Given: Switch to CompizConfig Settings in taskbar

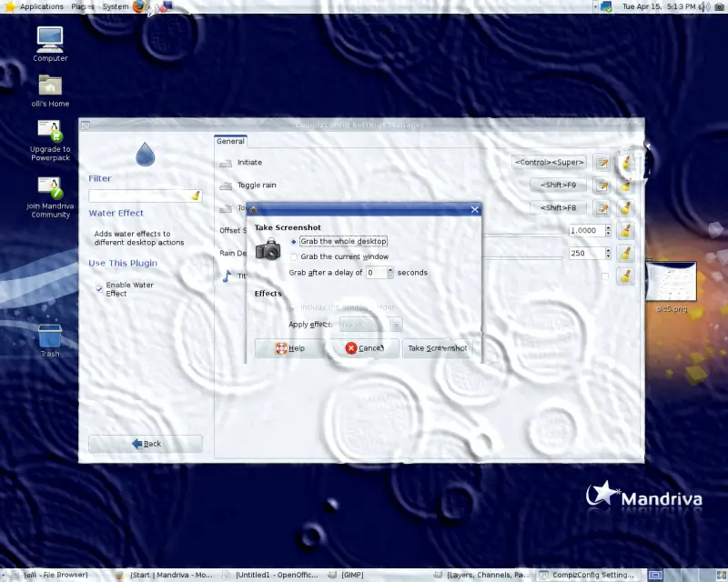Looking at the screenshot, I should tap(588, 575).
